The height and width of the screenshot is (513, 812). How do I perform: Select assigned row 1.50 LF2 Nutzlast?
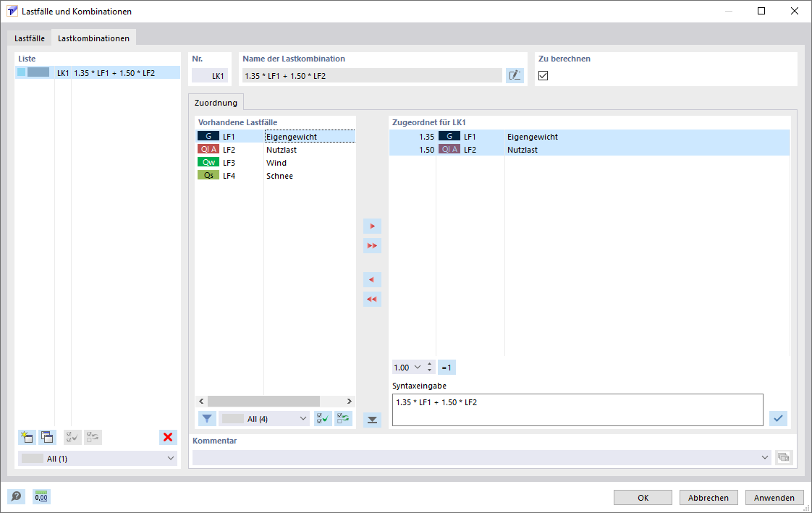click(589, 150)
